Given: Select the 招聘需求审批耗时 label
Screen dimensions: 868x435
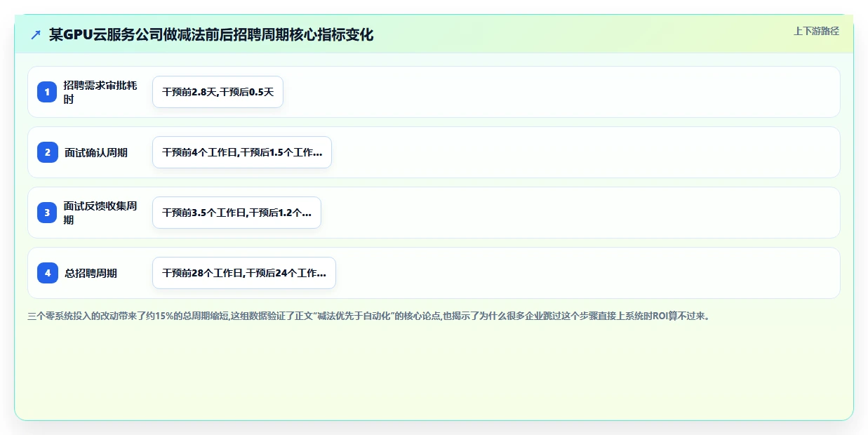Looking at the screenshot, I should pyautogui.click(x=100, y=92).
